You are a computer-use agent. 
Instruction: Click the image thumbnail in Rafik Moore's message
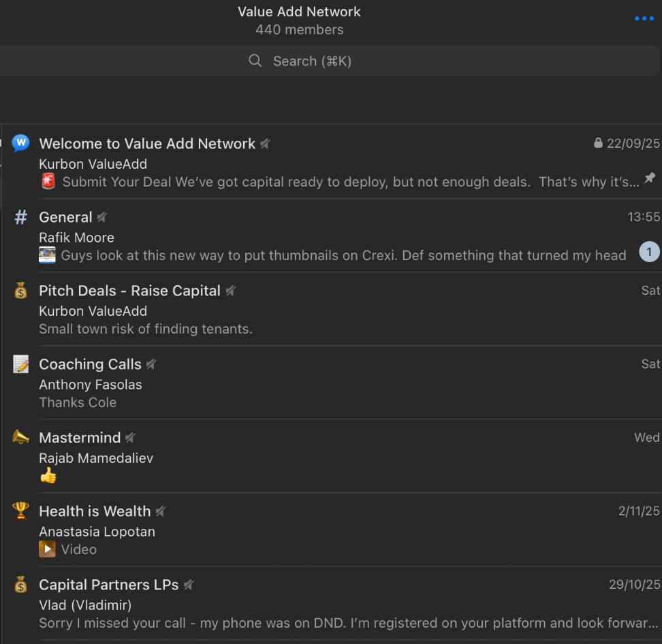tap(47, 255)
